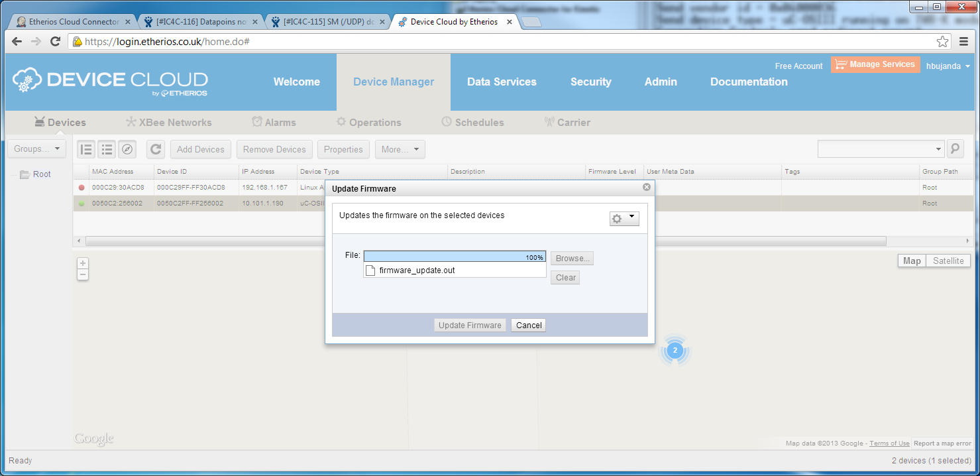This screenshot has height=476, width=980.
Task: Switch to the detailed list view icon
Action: pyautogui.click(x=86, y=149)
